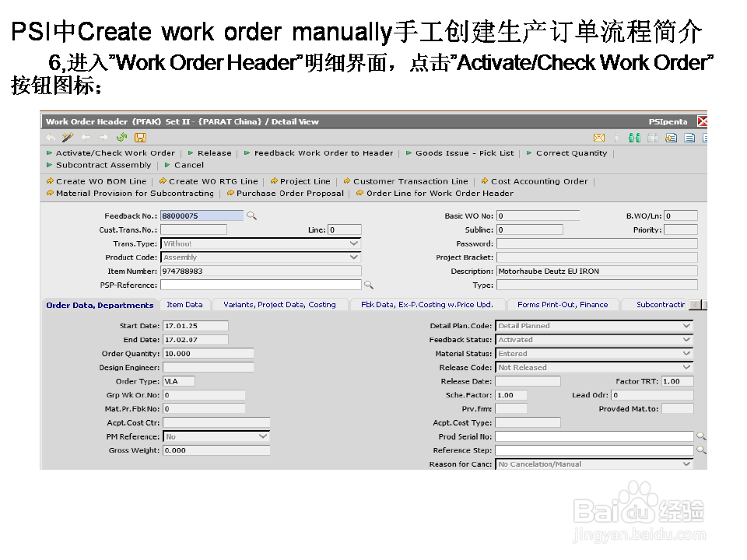Go to previous record with left arrow

click(86, 138)
